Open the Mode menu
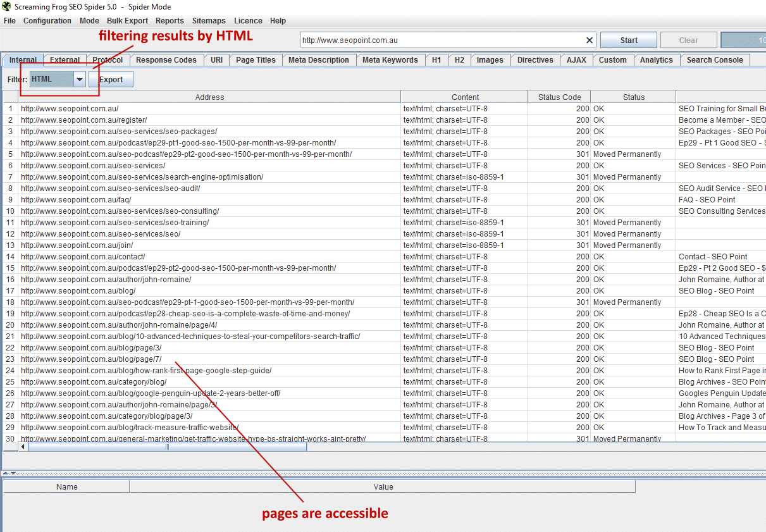Image resolution: width=766 pixels, height=532 pixels. 89,21
